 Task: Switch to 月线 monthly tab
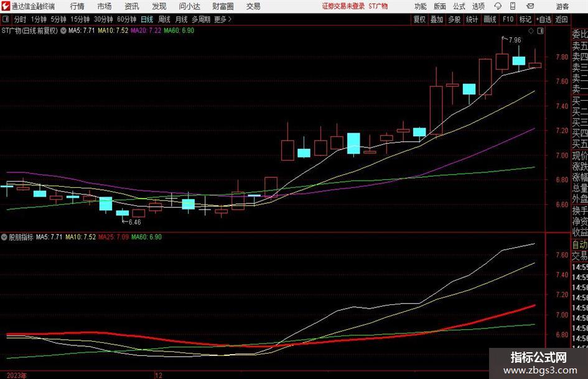point(182,19)
